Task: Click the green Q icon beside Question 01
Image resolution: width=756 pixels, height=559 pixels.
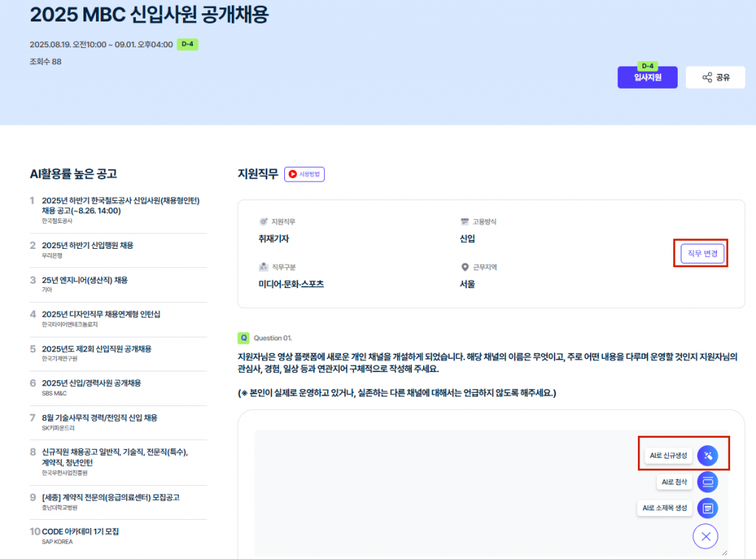Action: (244, 337)
